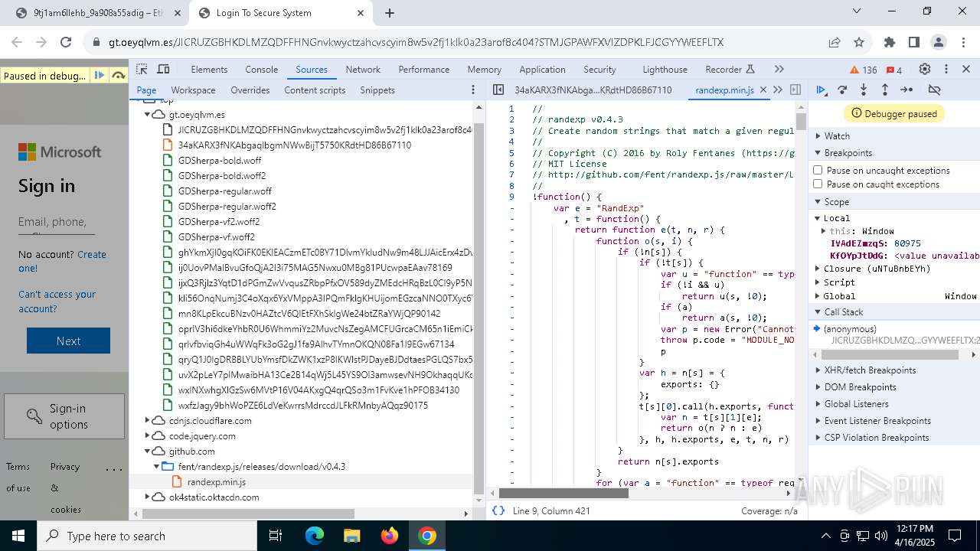Close the randexp.min.js editor tab
Viewport: 980px width, 551px height.
pyautogui.click(x=763, y=90)
